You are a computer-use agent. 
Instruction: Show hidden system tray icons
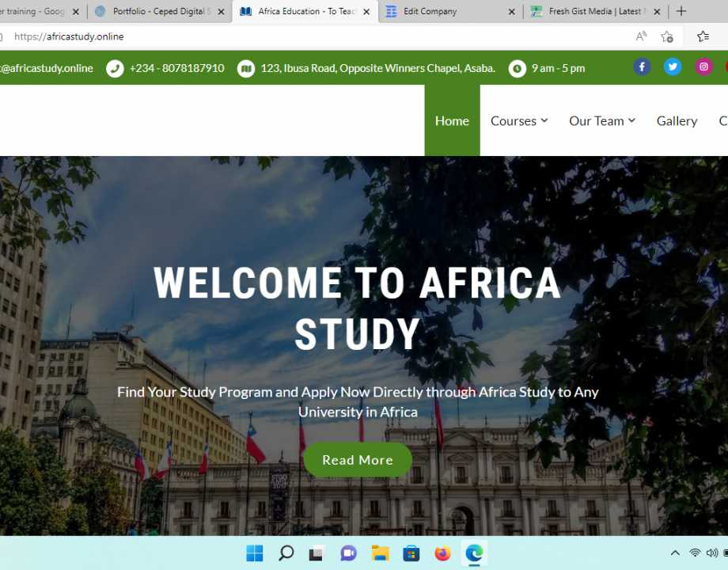675,553
